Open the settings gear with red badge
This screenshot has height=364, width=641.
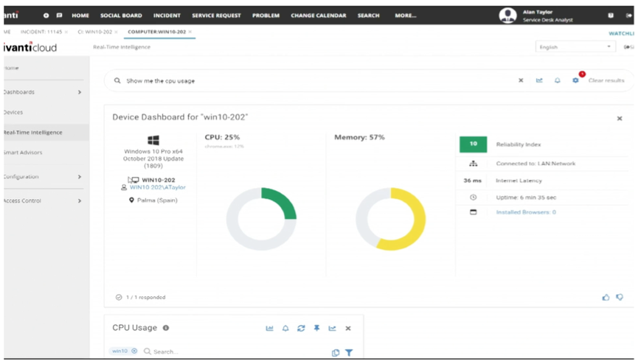pos(575,80)
